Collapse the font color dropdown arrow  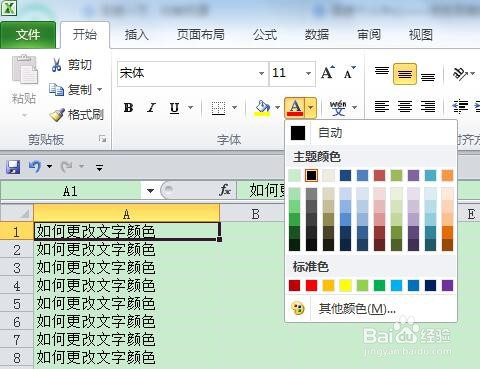coord(310,107)
